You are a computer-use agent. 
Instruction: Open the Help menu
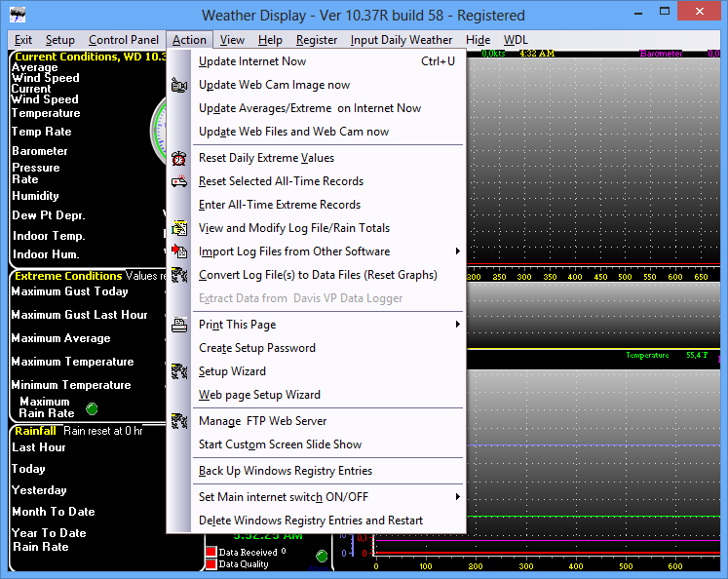point(270,40)
